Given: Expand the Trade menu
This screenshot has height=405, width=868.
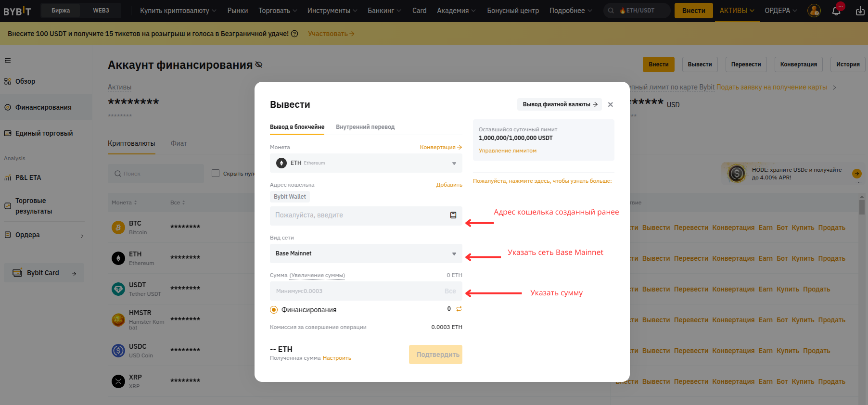Looking at the screenshot, I should click(x=278, y=11).
